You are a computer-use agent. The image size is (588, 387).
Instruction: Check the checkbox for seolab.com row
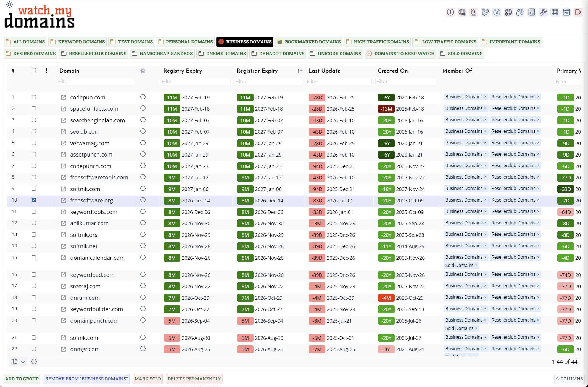click(34, 131)
